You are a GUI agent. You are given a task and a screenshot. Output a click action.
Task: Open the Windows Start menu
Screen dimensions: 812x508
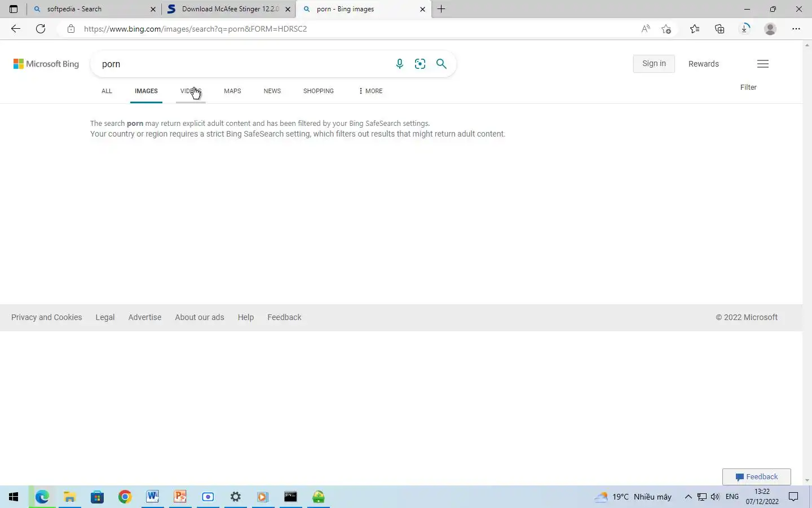click(14, 497)
